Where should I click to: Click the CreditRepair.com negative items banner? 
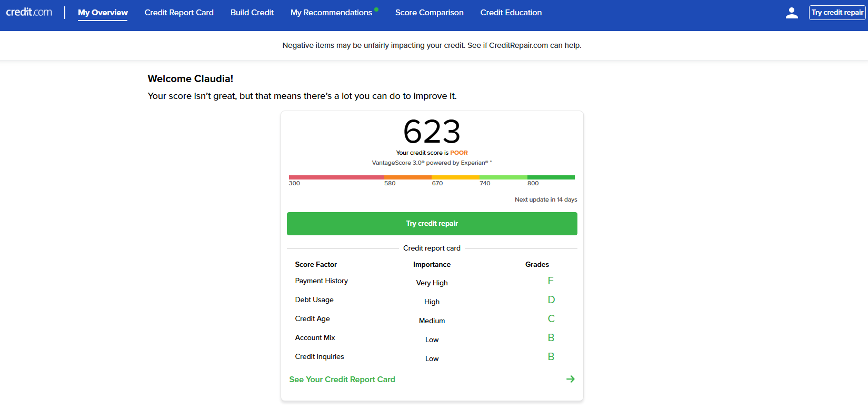[x=432, y=45]
